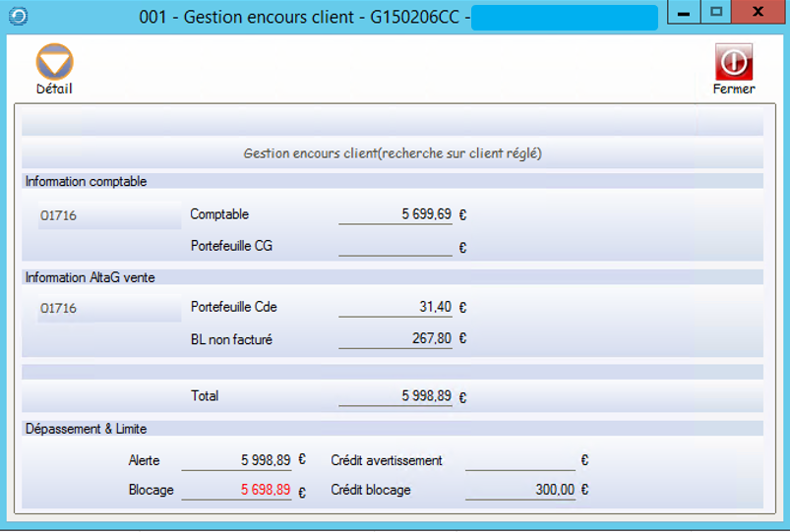Maximize the Gestion encours client window
This screenshot has width=790, height=532.
(717, 13)
